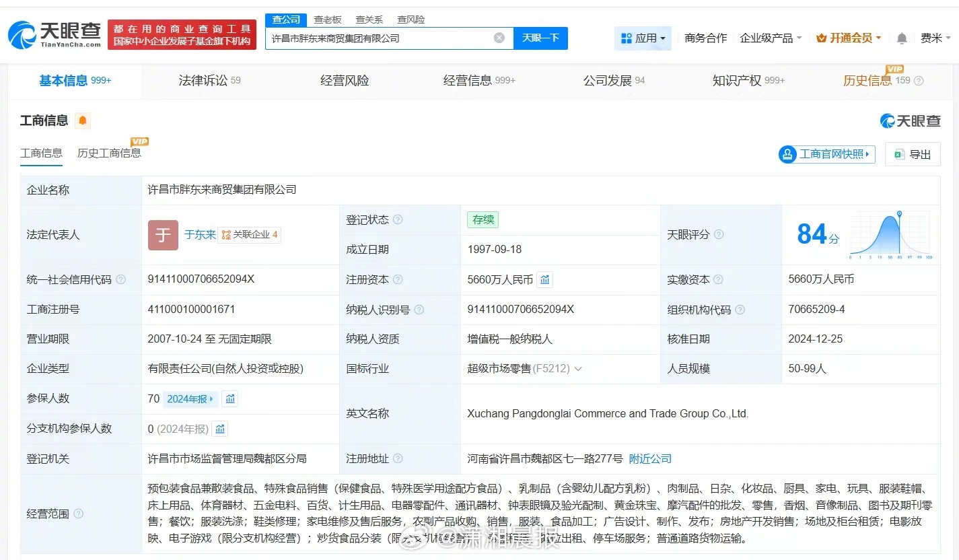The height and width of the screenshot is (560, 959).
Task: Click the help icon beside 统一社会信用代码
Action: click(x=121, y=279)
